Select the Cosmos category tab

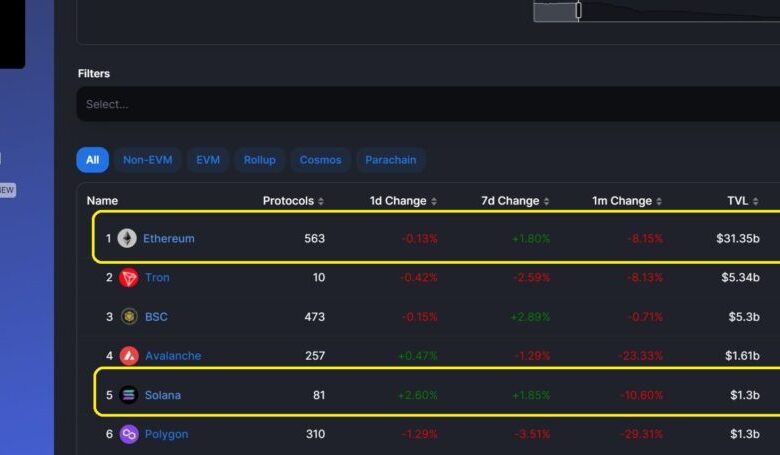(320, 160)
